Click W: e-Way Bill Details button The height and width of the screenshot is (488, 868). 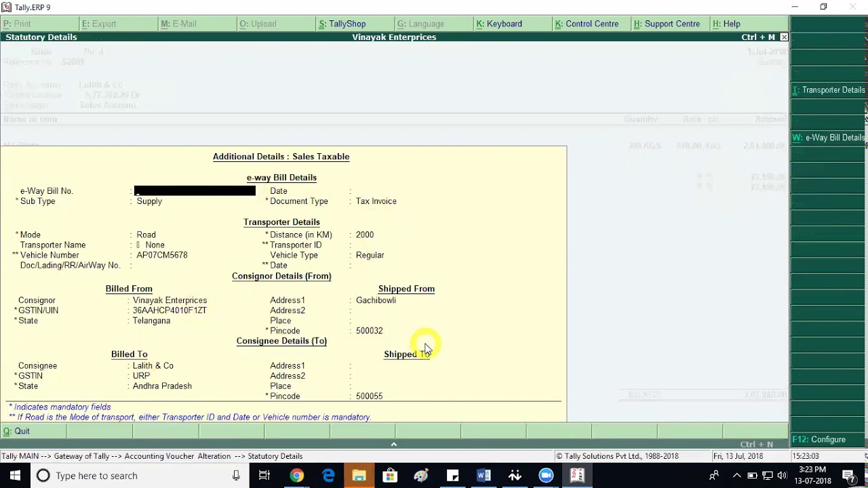click(x=829, y=138)
